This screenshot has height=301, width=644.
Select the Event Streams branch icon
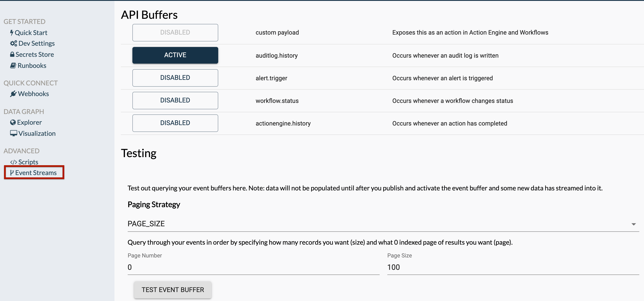(12, 172)
